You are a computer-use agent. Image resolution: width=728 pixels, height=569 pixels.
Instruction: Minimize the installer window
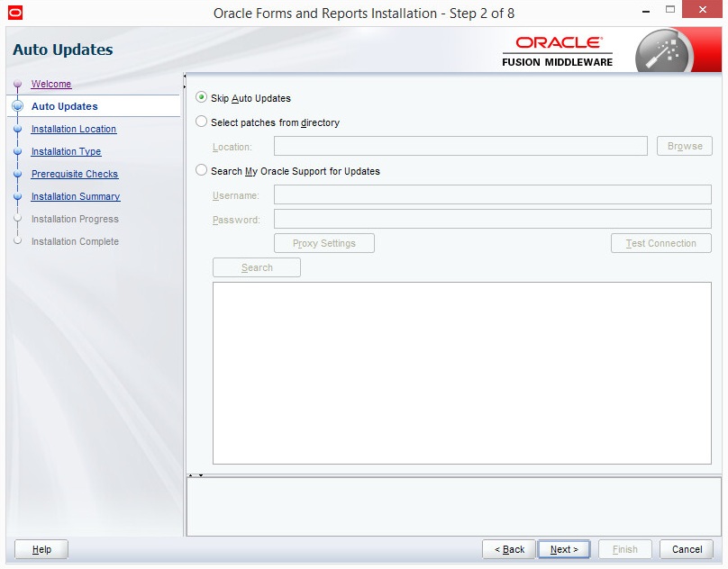(x=646, y=11)
